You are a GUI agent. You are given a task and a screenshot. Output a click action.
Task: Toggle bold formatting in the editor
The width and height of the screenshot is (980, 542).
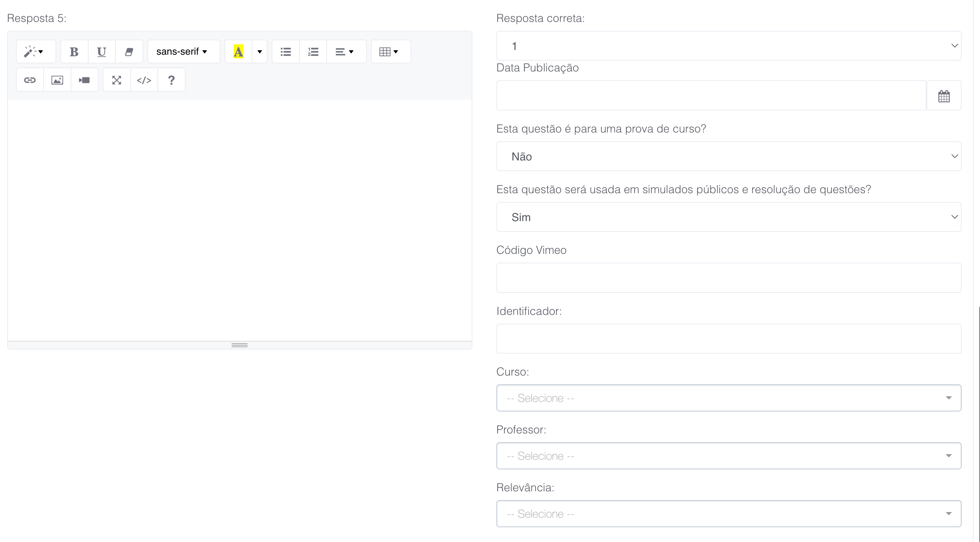tap(74, 51)
